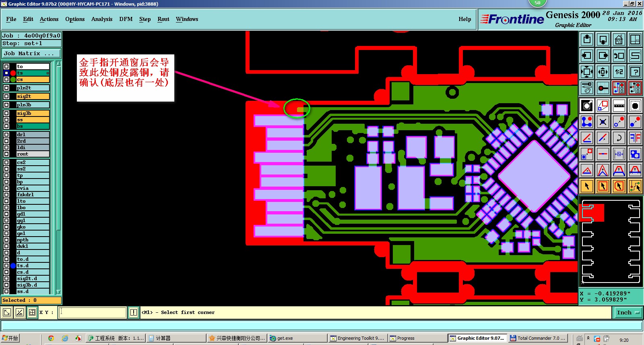Select the net select tool icon
The width and height of the screenshot is (644, 345).
[x=635, y=186]
